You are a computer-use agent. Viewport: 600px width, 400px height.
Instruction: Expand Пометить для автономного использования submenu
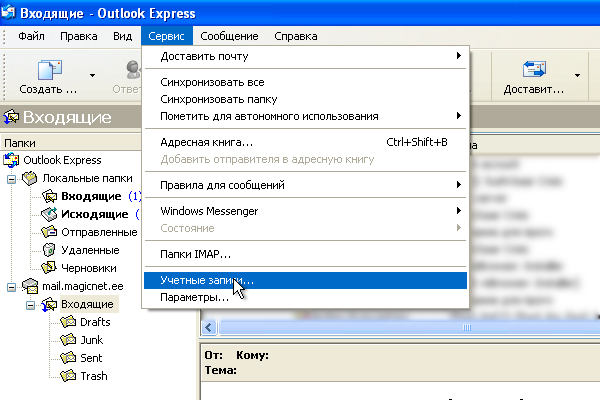[305, 116]
